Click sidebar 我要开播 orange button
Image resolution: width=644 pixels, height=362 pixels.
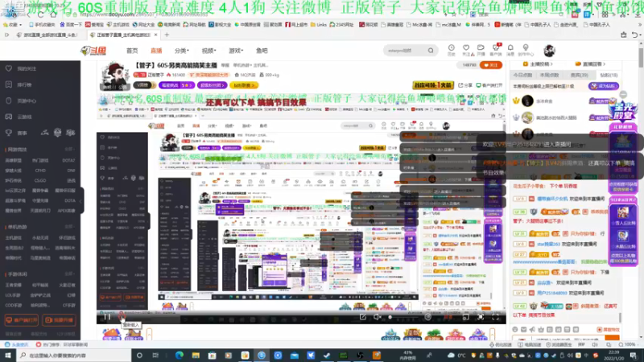click(59, 320)
